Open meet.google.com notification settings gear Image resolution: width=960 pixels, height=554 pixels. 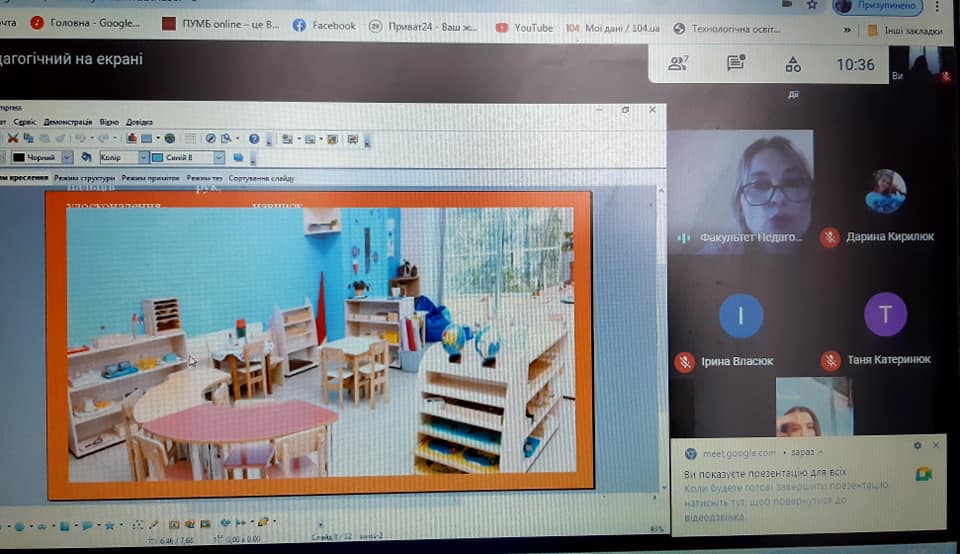(x=917, y=446)
